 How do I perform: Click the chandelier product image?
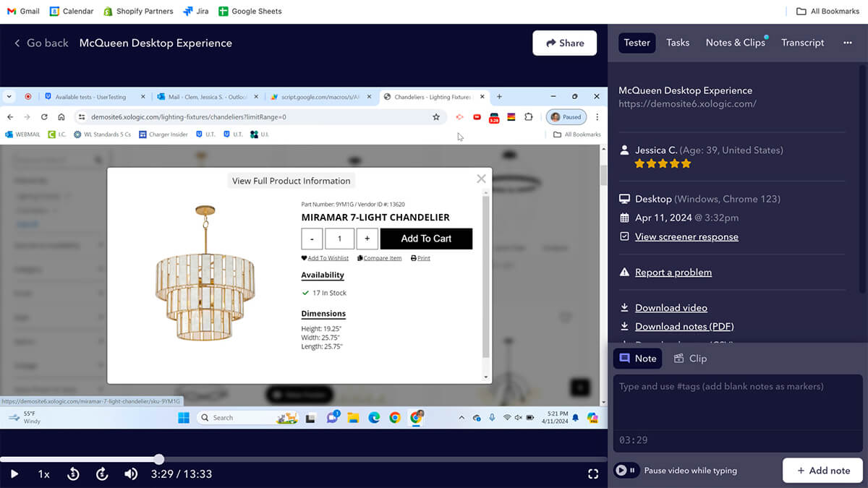[205, 273]
